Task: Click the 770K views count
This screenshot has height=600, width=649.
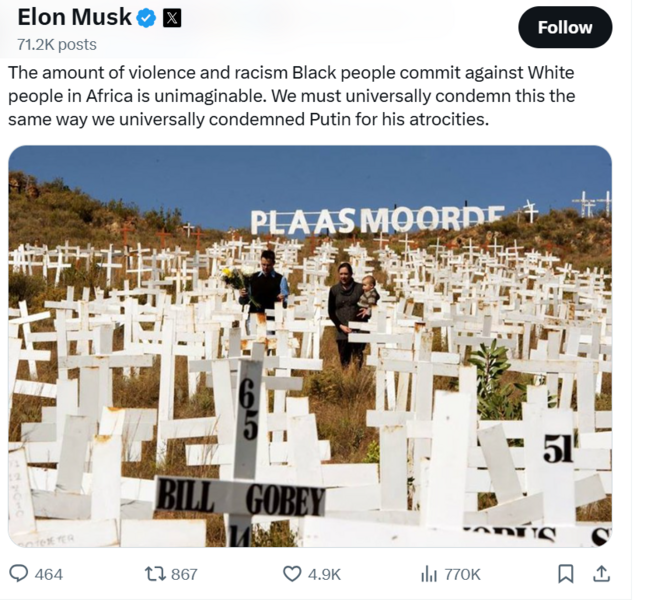Action: [462, 574]
